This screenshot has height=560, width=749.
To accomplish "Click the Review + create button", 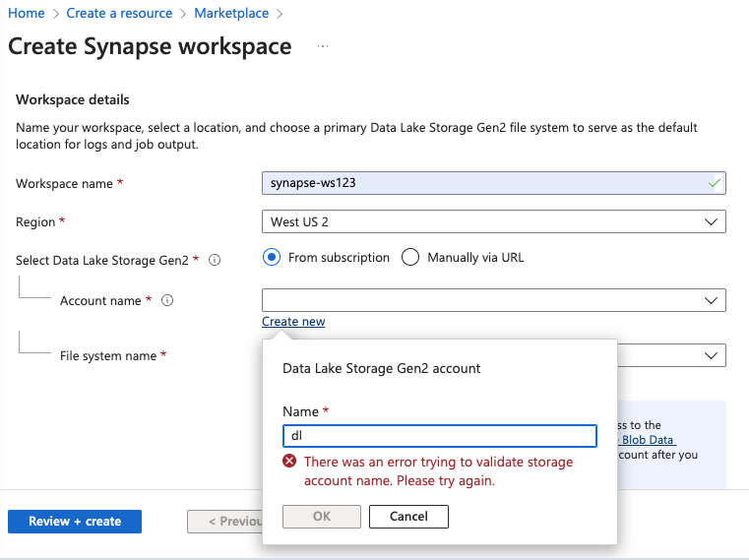I will point(75,522).
